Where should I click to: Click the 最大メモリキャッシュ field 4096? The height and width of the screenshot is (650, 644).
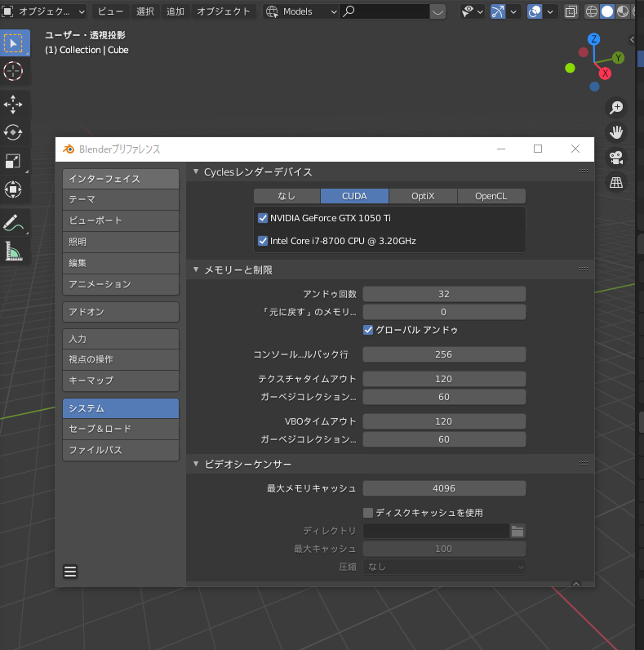point(444,488)
